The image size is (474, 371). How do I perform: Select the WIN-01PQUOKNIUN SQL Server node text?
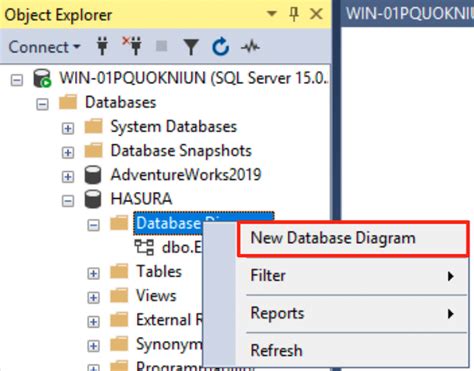pos(193,78)
